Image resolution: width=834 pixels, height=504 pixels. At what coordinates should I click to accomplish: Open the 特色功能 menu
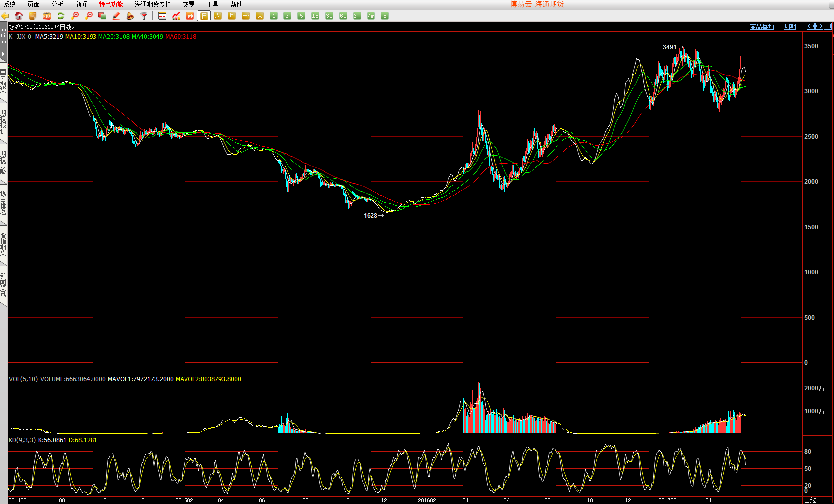click(x=111, y=4)
